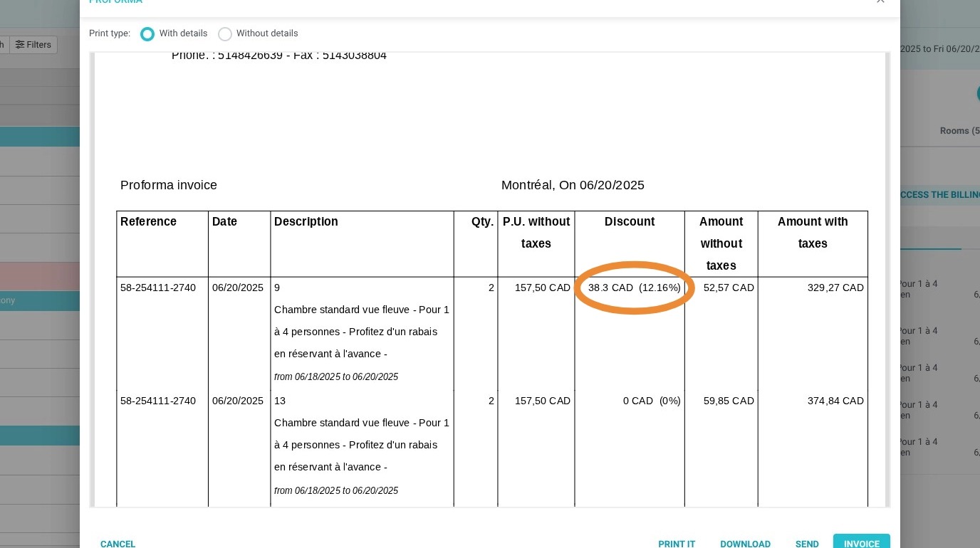This screenshot has width=980, height=548.
Task: Click the first row's 58-254111-2740 reference
Action: (x=158, y=288)
